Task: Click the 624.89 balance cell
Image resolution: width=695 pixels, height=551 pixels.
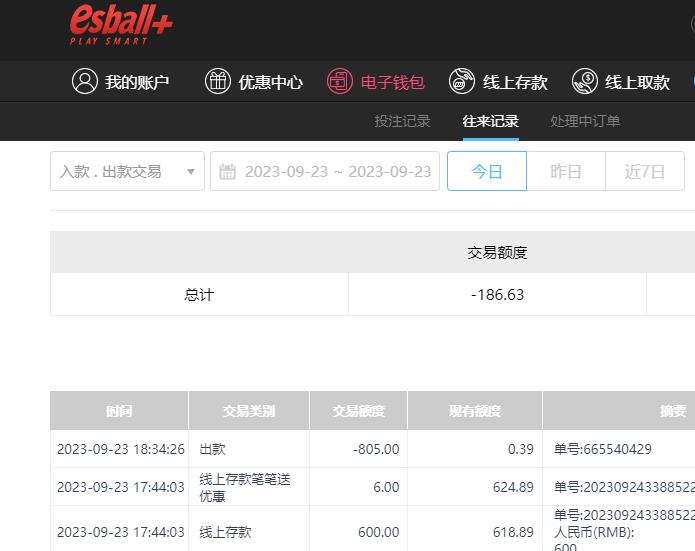Action: click(475, 487)
